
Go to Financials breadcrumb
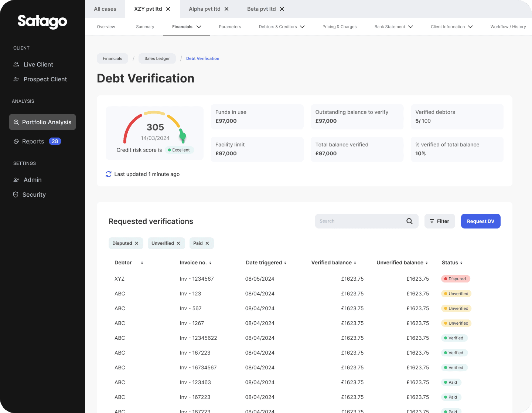click(112, 58)
